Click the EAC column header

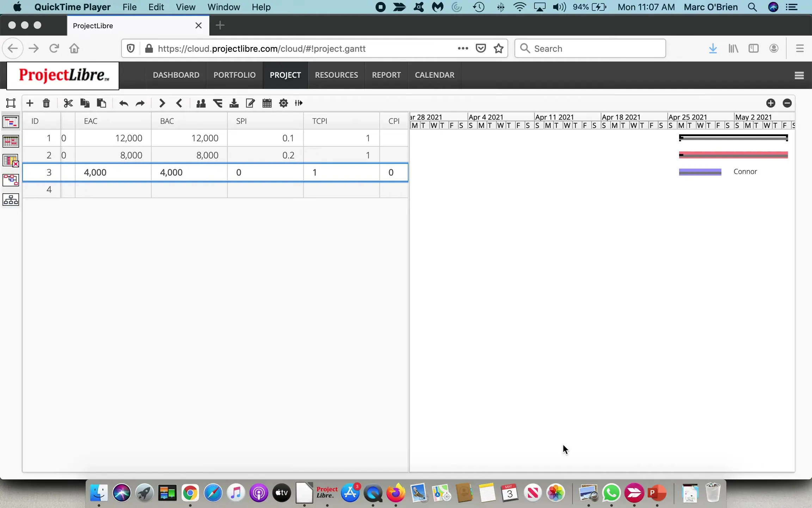(113, 121)
